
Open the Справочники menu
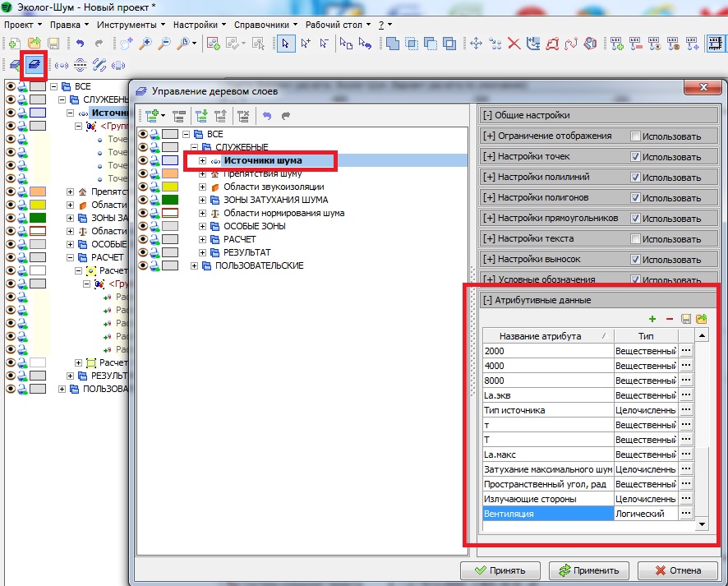[x=261, y=25]
